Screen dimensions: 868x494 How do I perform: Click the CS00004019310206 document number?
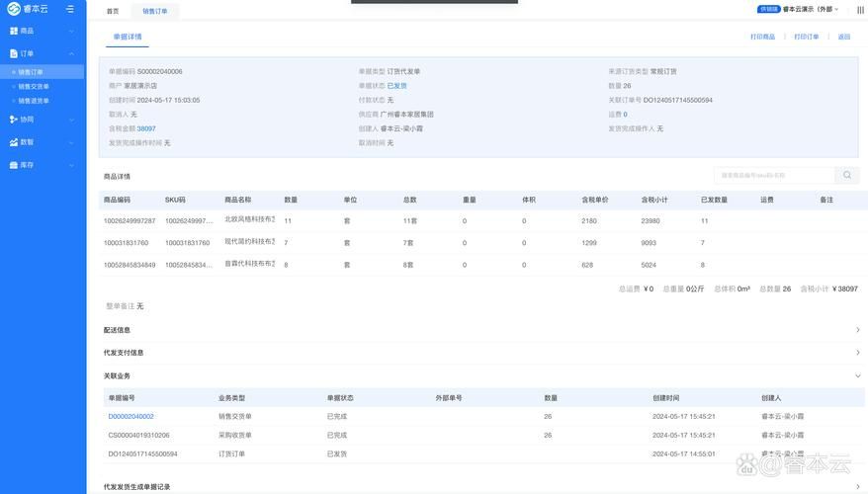pyautogui.click(x=139, y=435)
